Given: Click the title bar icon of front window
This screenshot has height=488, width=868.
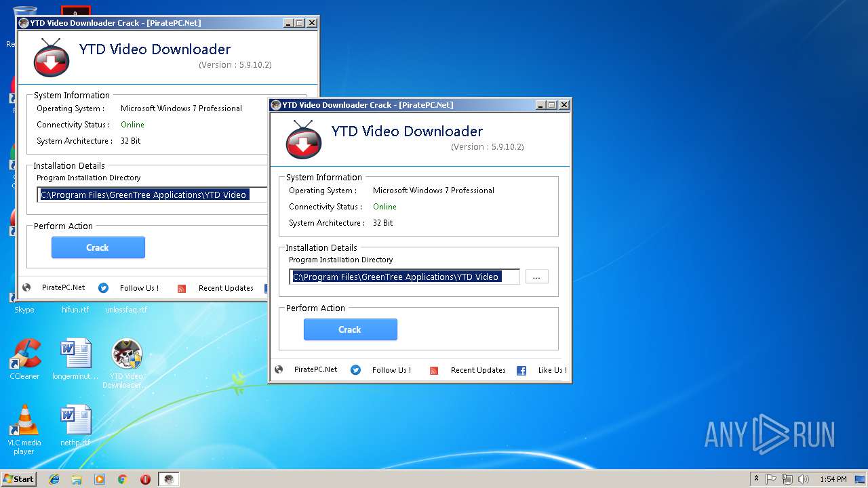Looking at the screenshot, I should tap(275, 105).
